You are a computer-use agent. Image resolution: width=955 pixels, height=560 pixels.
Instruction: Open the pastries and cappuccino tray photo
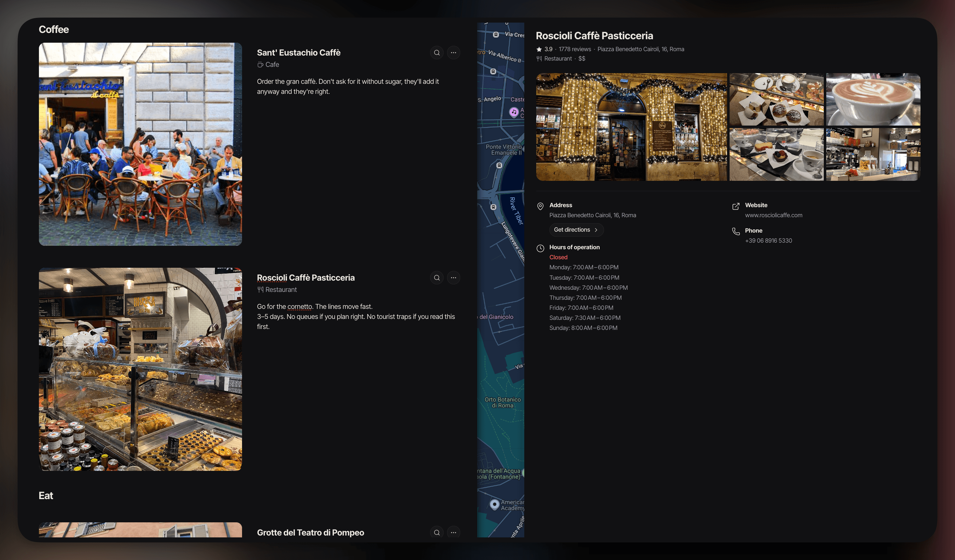click(776, 99)
